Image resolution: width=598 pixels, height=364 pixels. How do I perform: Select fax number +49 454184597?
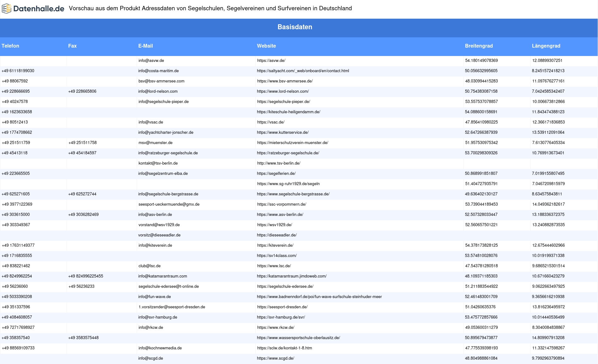[x=82, y=153]
